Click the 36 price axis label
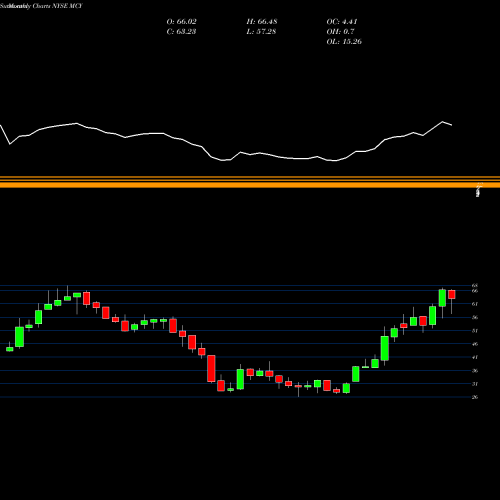The width and height of the screenshot is (500, 500). point(475,371)
